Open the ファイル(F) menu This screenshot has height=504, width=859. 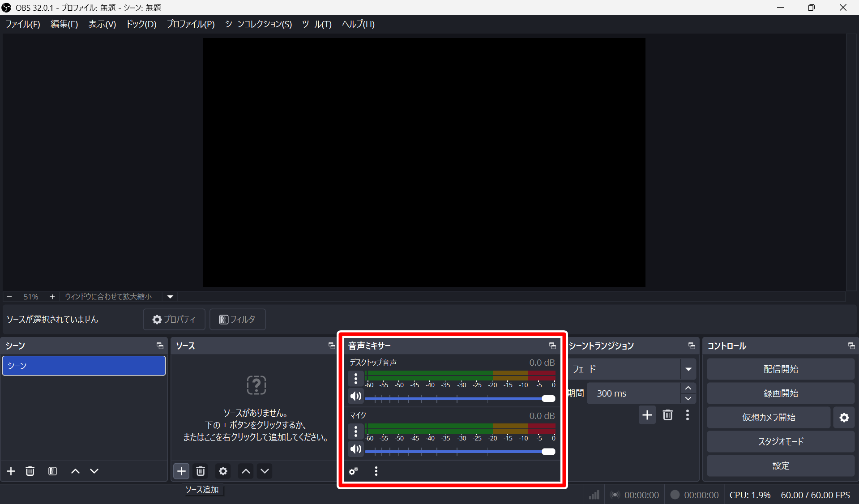coord(23,24)
